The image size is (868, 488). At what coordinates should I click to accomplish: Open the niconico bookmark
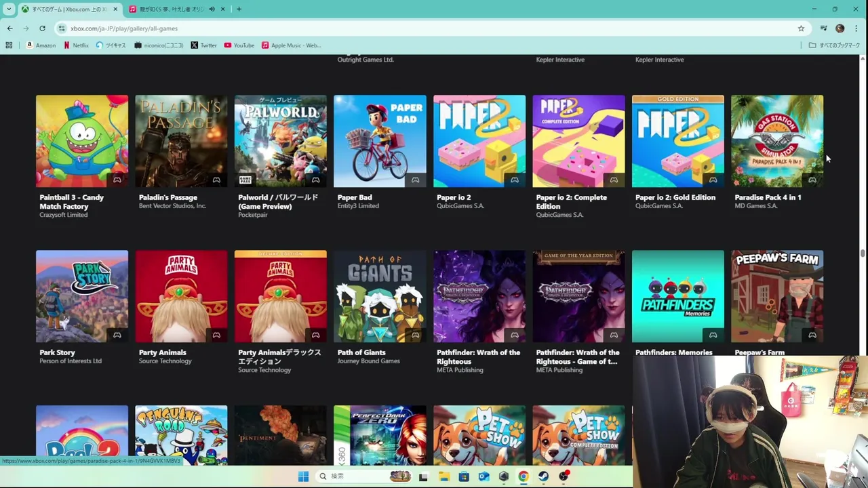[159, 45]
